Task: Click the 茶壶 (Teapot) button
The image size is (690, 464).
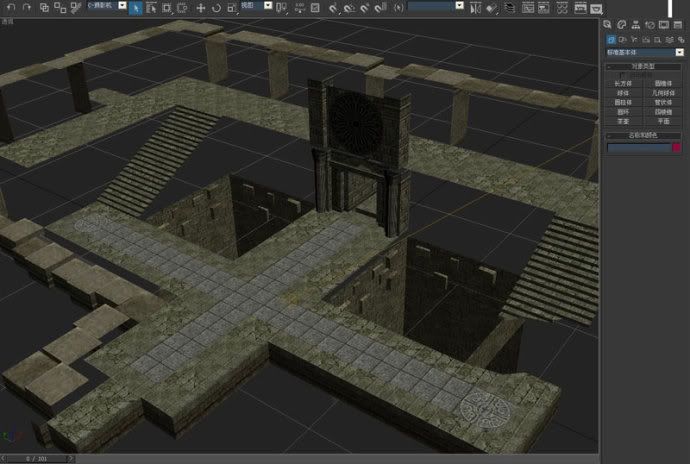Action: coord(624,120)
